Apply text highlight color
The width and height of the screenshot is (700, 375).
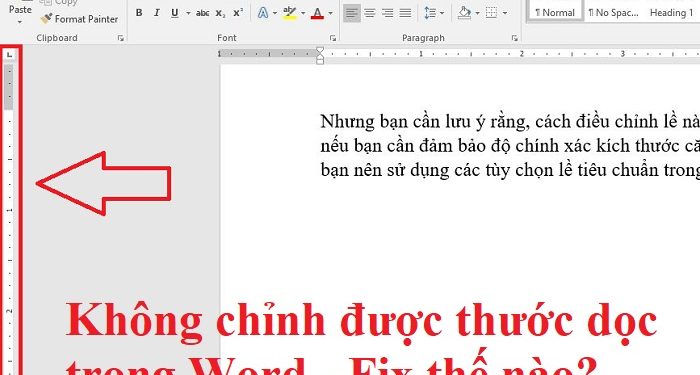(290, 13)
